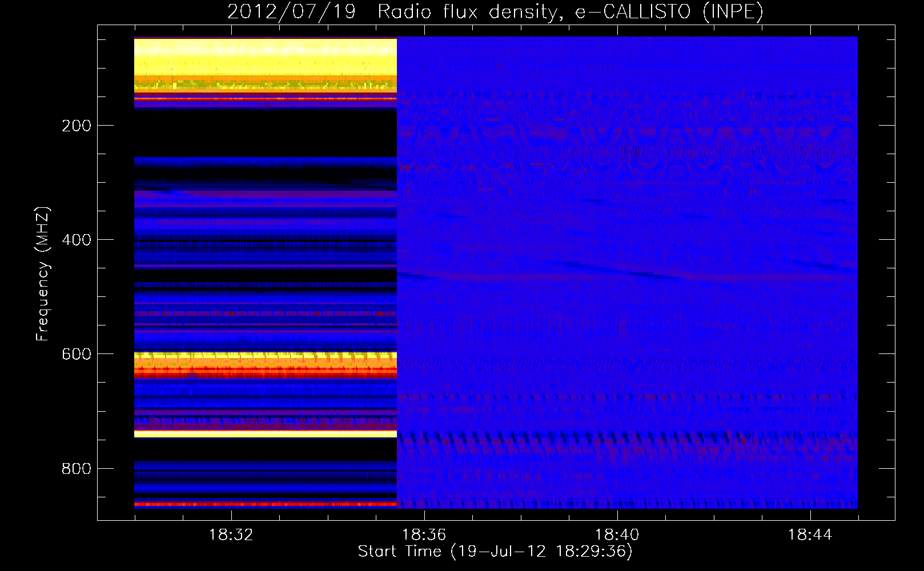The image size is (924, 571).
Task: Click the yellow-red band near 600 MHz
Action: tap(266, 365)
